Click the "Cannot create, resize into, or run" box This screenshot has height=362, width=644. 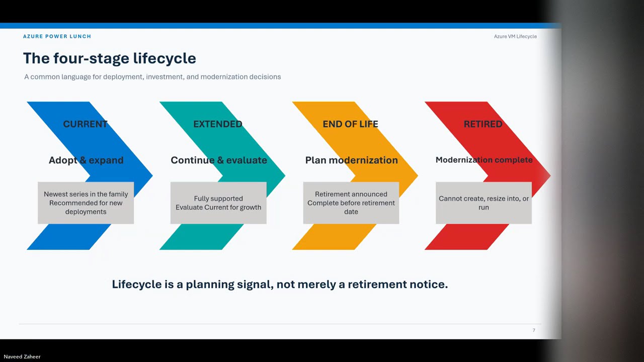484,203
